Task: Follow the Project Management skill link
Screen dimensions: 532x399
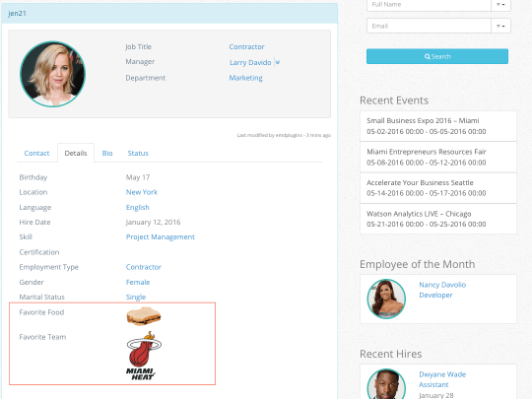Action: click(x=161, y=236)
